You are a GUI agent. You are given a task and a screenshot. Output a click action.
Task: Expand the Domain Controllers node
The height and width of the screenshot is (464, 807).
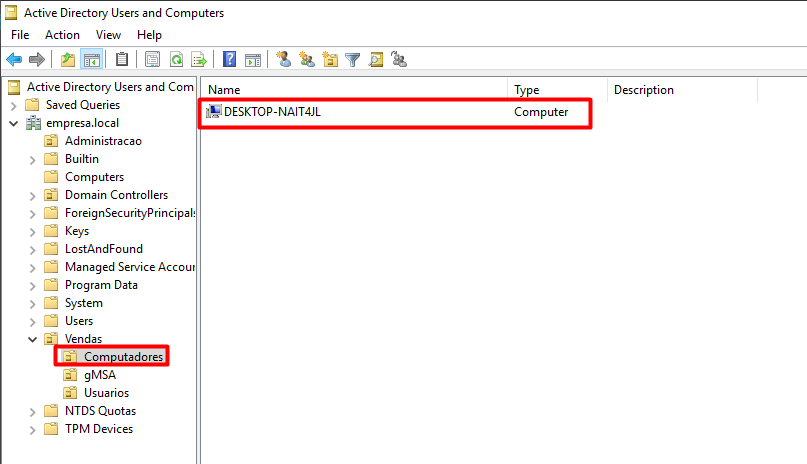[x=32, y=196]
